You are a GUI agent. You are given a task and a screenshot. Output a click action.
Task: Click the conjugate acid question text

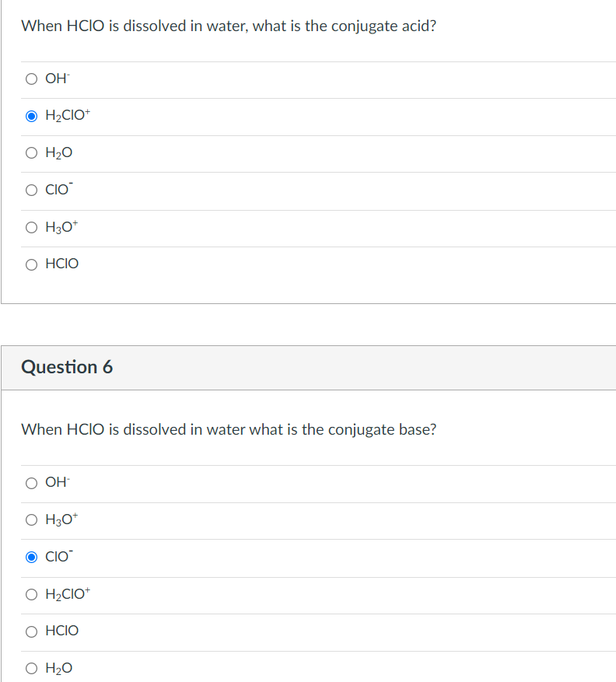tap(229, 26)
